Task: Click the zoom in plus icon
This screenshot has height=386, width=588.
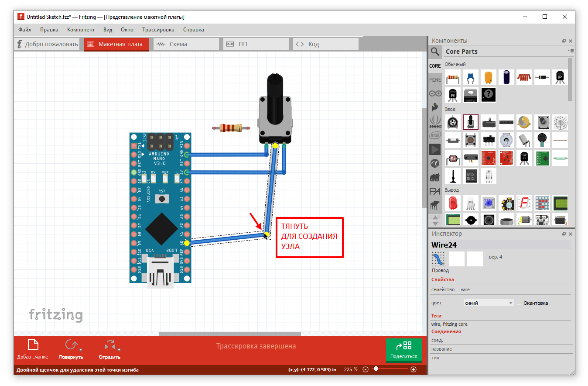Action: pos(414,369)
